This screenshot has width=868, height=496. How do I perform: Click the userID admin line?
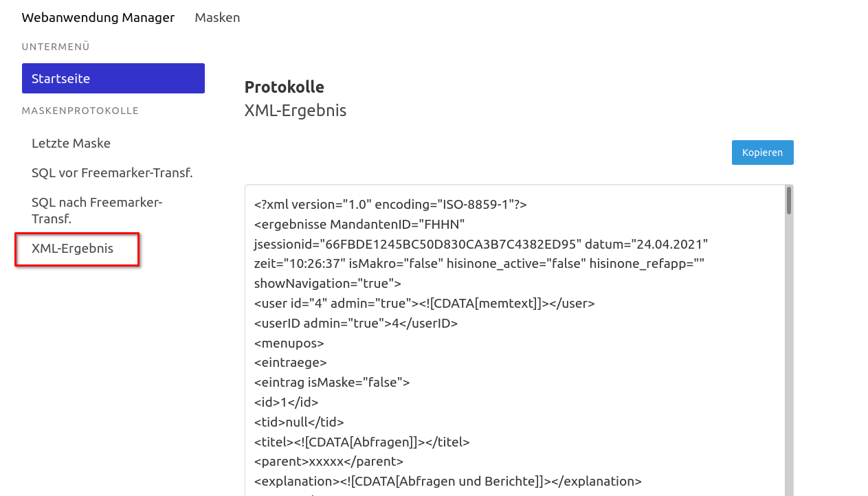[356, 323]
